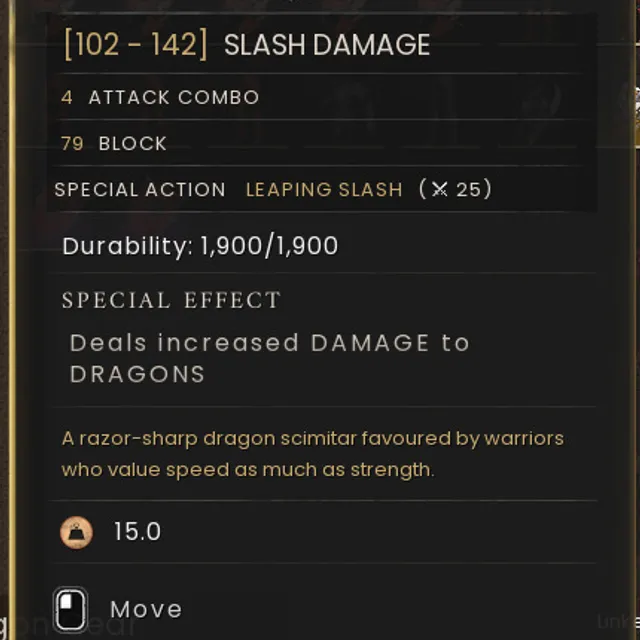Click the word DRAGONS in special effect

pos(137,374)
